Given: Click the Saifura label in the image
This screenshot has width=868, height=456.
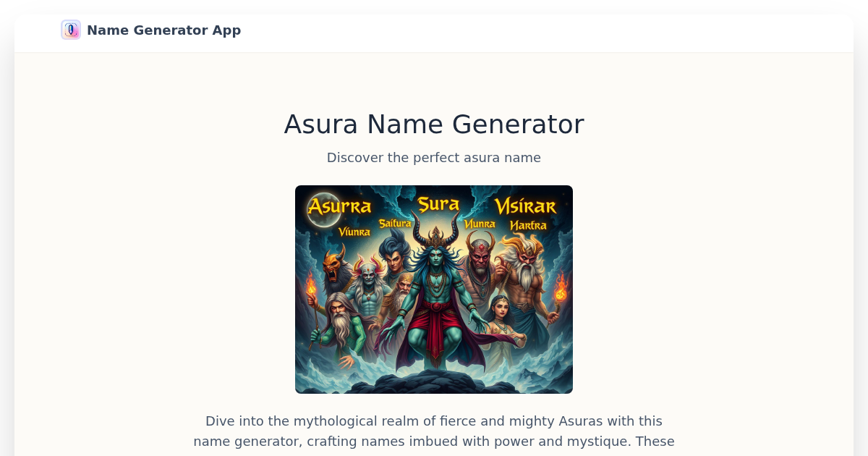Looking at the screenshot, I should click(x=395, y=224).
